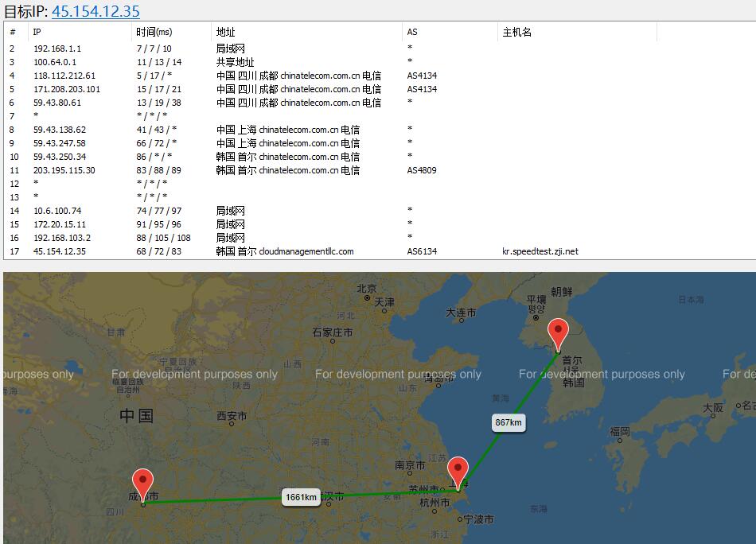Click the 石家庄市 label on the map

[332, 332]
